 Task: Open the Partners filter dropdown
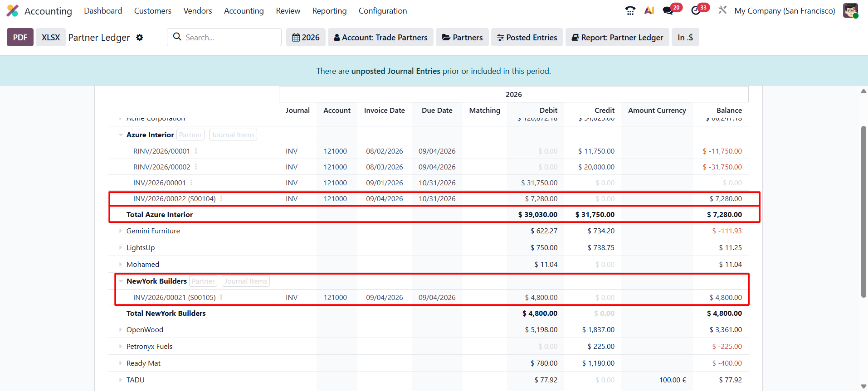[462, 37]
